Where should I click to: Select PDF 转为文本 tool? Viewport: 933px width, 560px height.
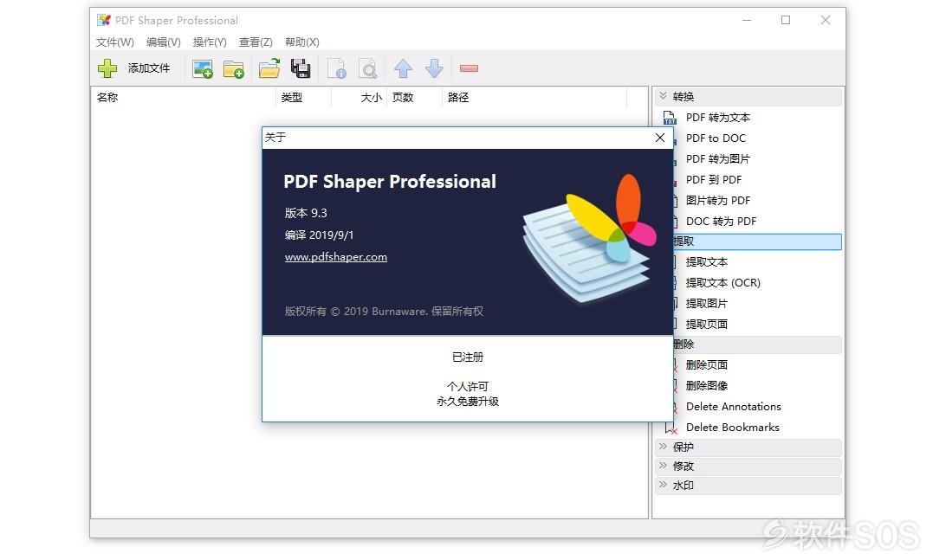point(717,118)
